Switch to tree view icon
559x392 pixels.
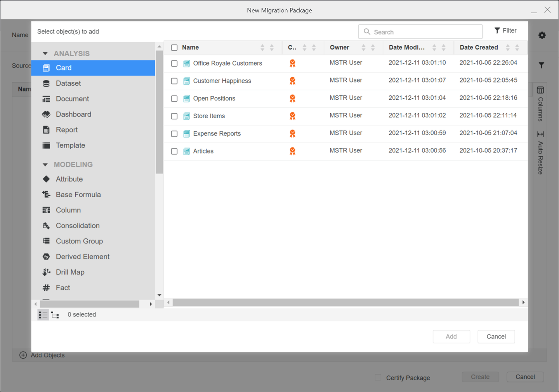pos(55,315)
